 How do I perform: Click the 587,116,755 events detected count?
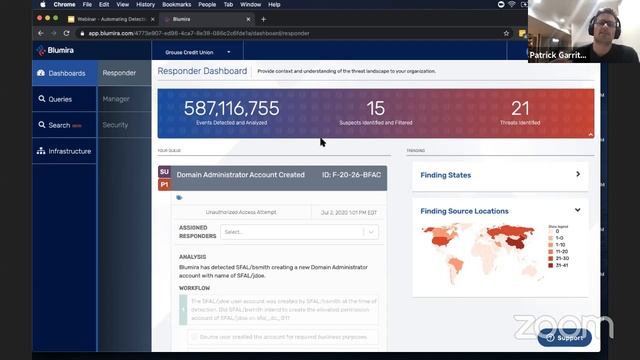(x=231, y=109)
